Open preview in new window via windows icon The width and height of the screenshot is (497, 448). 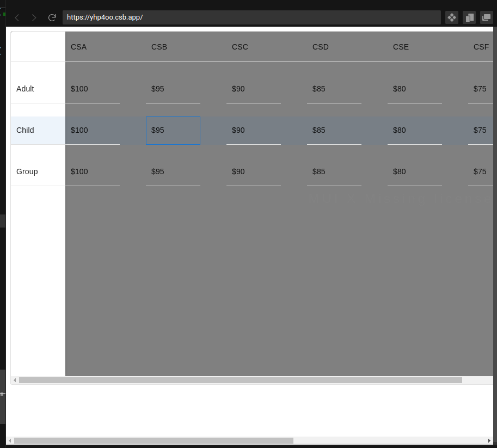point(486,17)
